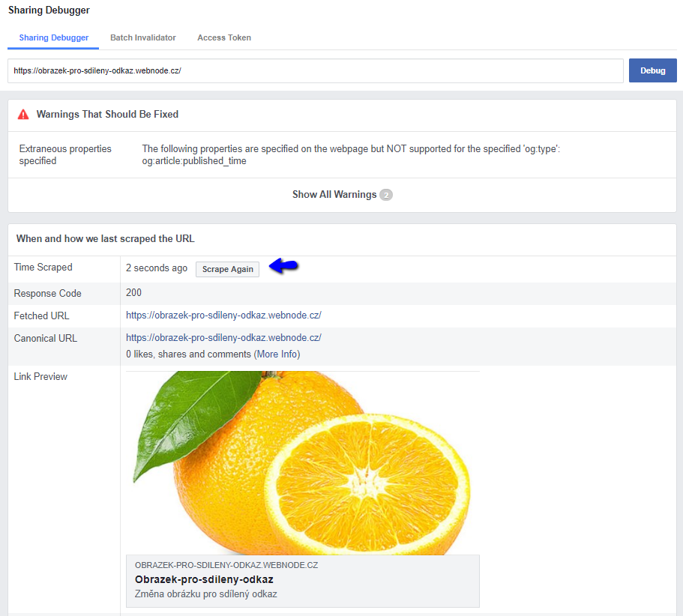This screenshot has height=616, width=683.
Task: Click the Scrape Again button
Action: 227,269
